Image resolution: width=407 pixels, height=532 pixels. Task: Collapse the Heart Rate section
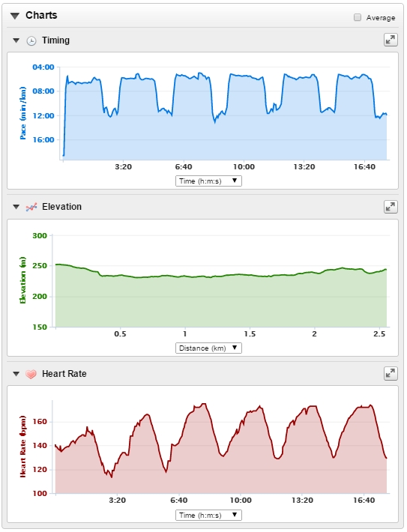[x=16, y=374]
